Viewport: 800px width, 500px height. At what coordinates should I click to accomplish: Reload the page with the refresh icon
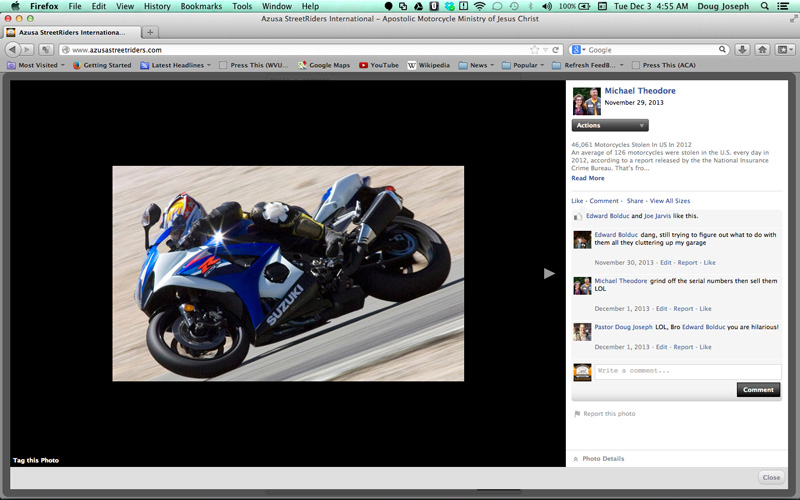(556, 49)
